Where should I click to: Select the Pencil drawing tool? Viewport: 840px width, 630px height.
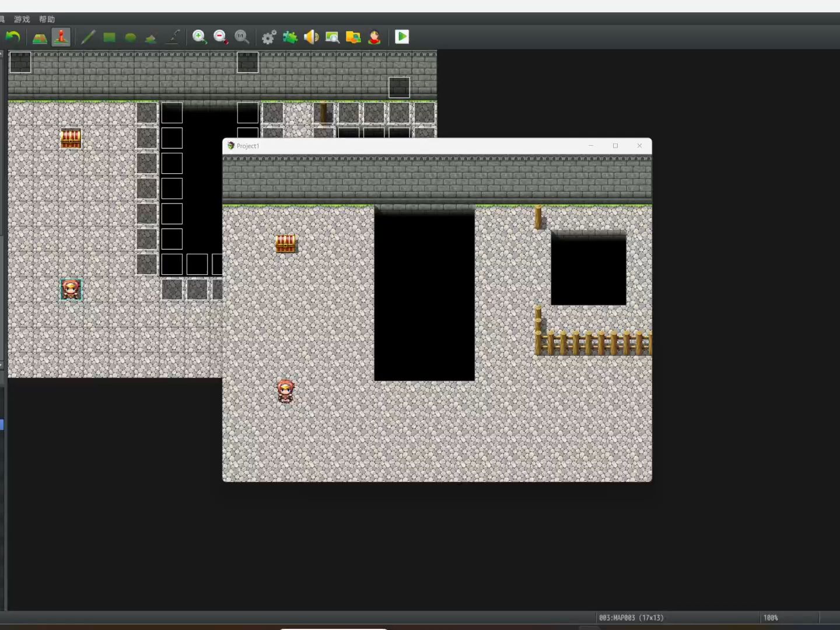87,37
